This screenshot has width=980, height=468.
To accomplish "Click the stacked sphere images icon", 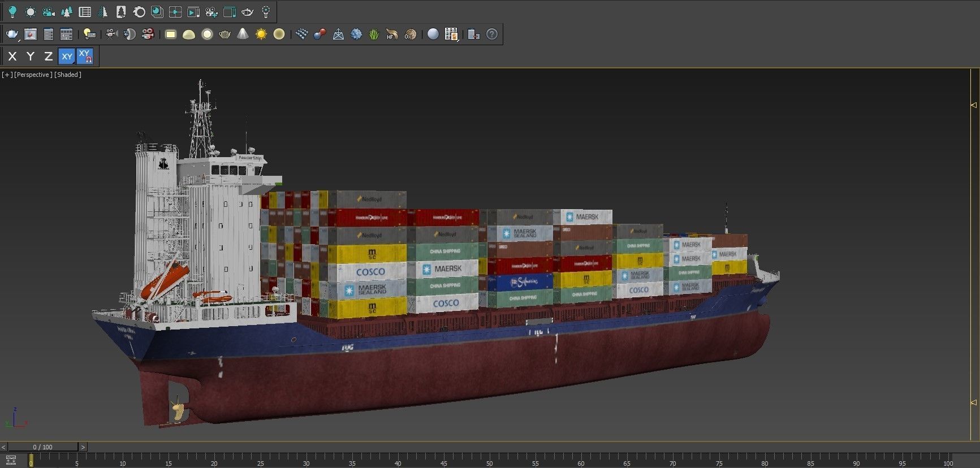I will click(157, 11).
